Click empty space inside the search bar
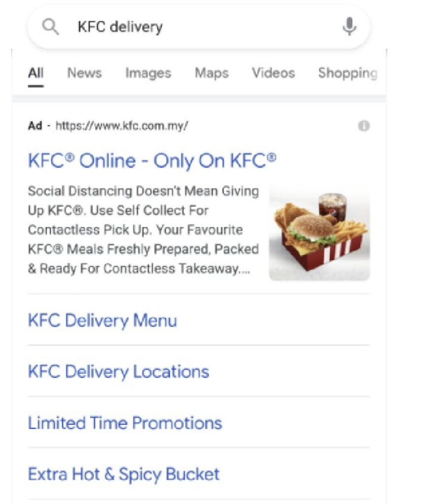This screenshot has height=504, width=435. click(246, 27)
